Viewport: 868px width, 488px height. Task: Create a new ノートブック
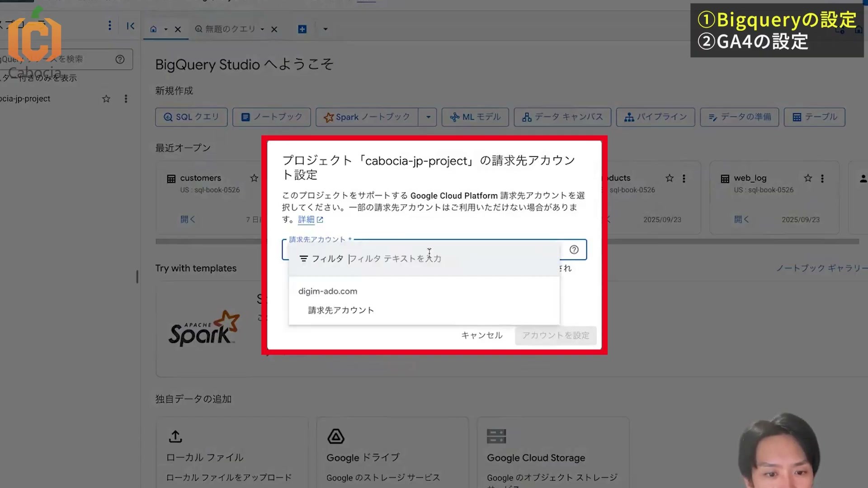[x=271, y=117]
